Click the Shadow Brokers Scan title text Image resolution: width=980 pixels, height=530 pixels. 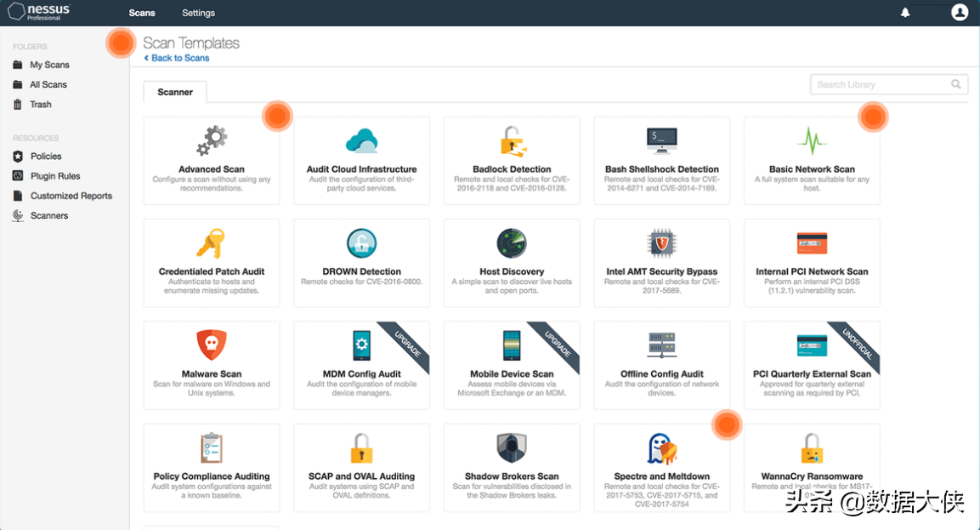512,476
